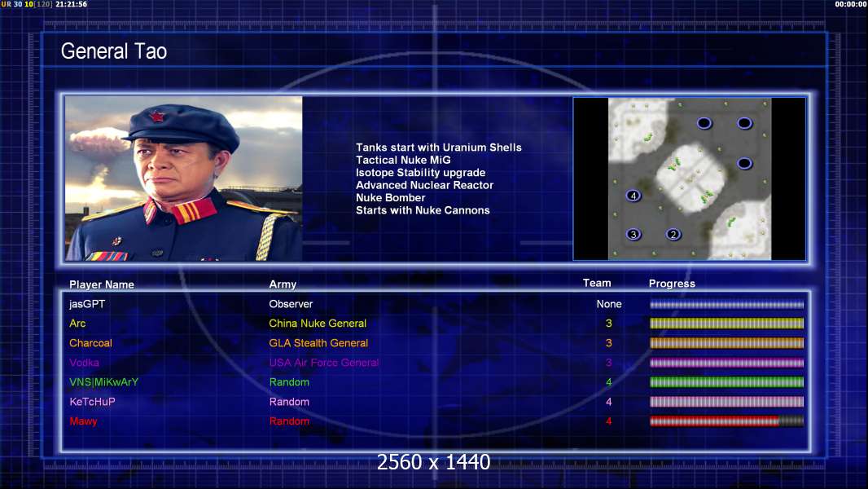Click 'Random' army in KeTcHuP row
Viewport: 868px width, 489px height.
pos(289,402)
